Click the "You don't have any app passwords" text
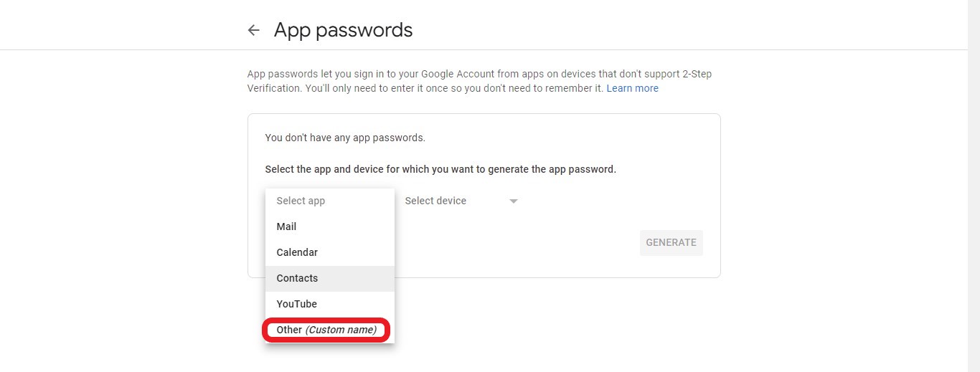The width and height of the screenshot is (980, 372). click(x=345, y=138)
